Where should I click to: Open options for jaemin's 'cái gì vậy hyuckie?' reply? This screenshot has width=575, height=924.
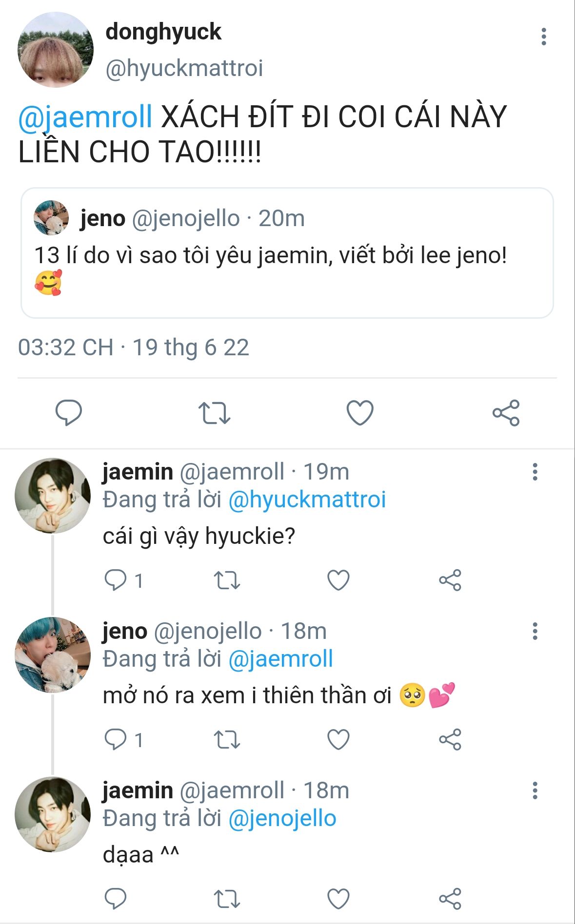[x=535, y=472]
